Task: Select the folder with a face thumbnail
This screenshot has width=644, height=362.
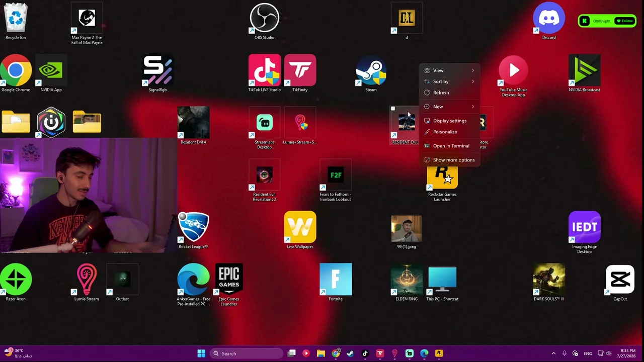Action: [x=87, y=122]
